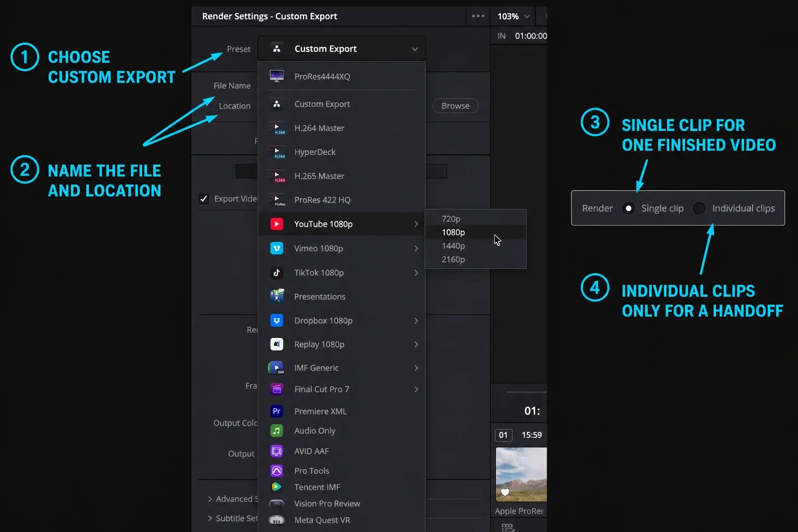Viewport: 798px width, 532px height.
Task: Select the Vision Pro Review preset text
Action: coord(327,503)
